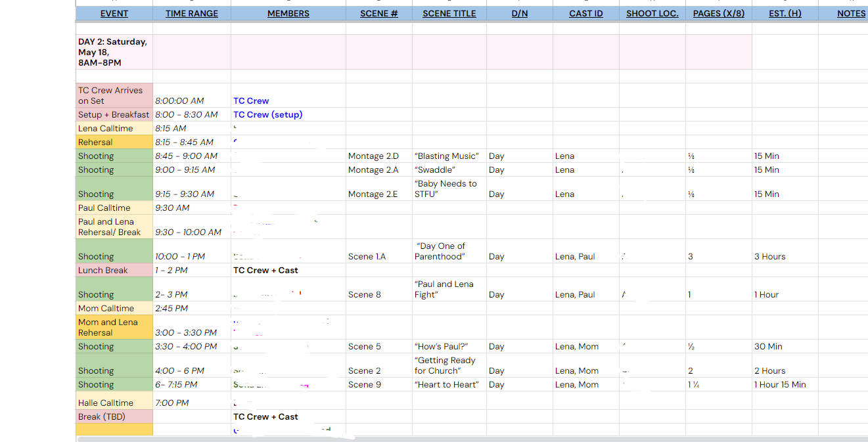868x442 pixels.
Task: Click the 'Day One of Parenthood' title cell
Action: pyautogui.click(x=449, y=251)
